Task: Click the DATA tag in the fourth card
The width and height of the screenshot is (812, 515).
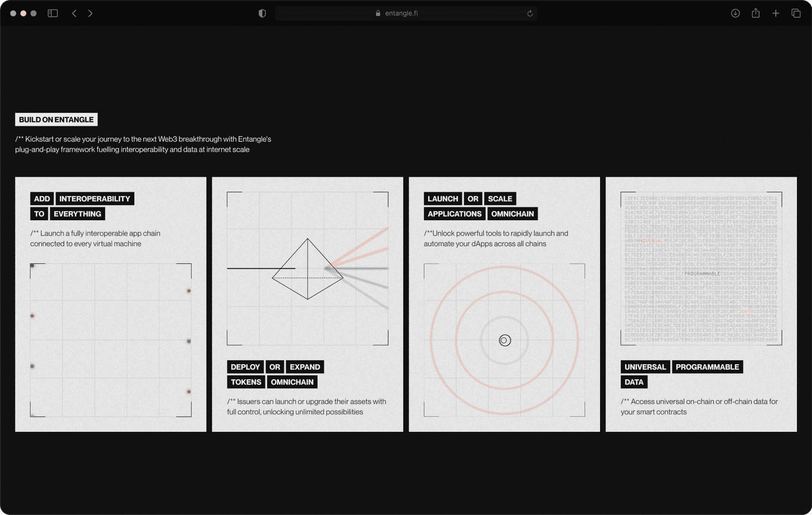Action: coord(634,382)
